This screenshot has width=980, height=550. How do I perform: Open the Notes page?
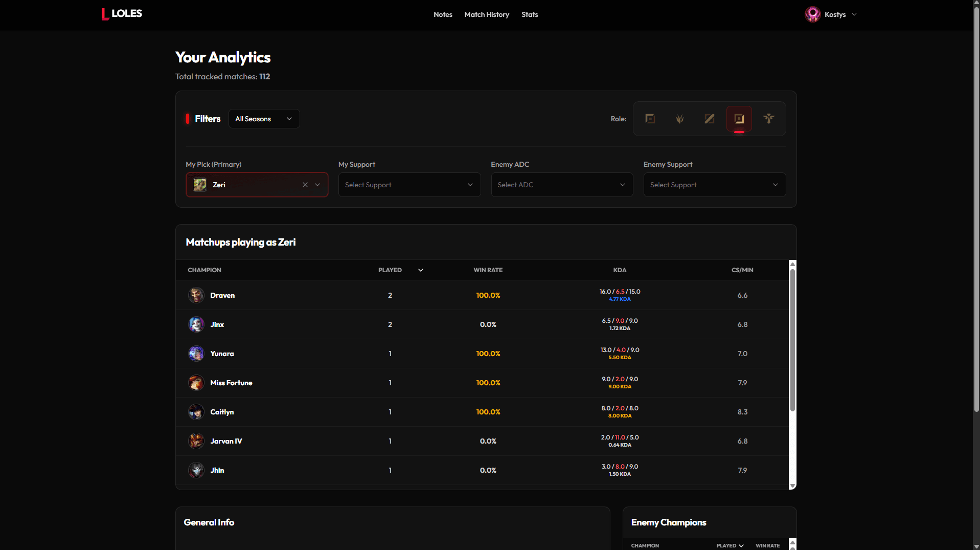pyautogui.click(x=443, y=14)
